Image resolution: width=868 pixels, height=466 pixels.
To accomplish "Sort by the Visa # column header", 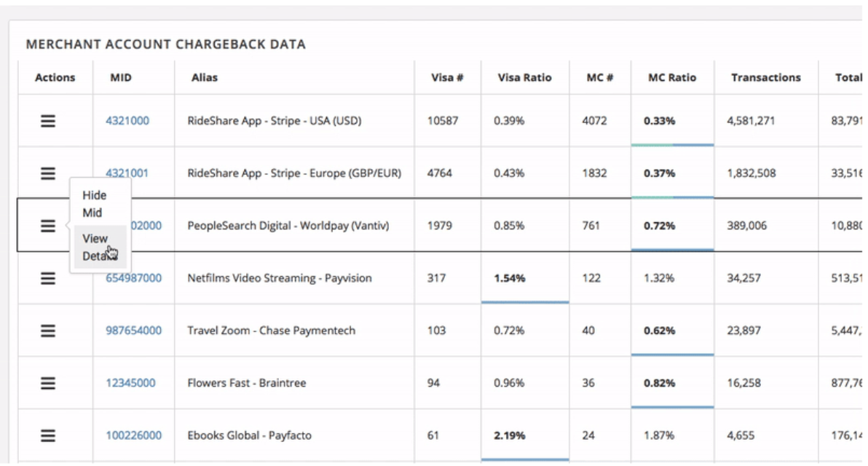I will coord(447,77).
